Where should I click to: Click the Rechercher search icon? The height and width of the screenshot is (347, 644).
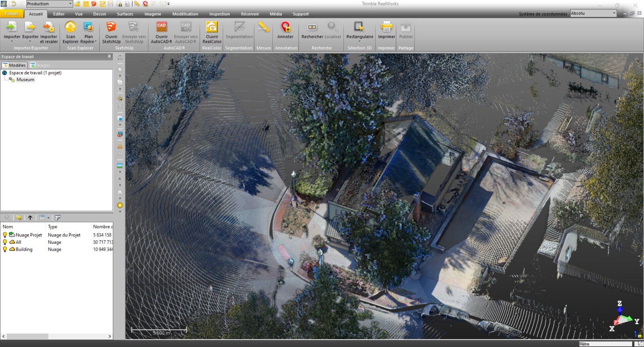[312, 27]
